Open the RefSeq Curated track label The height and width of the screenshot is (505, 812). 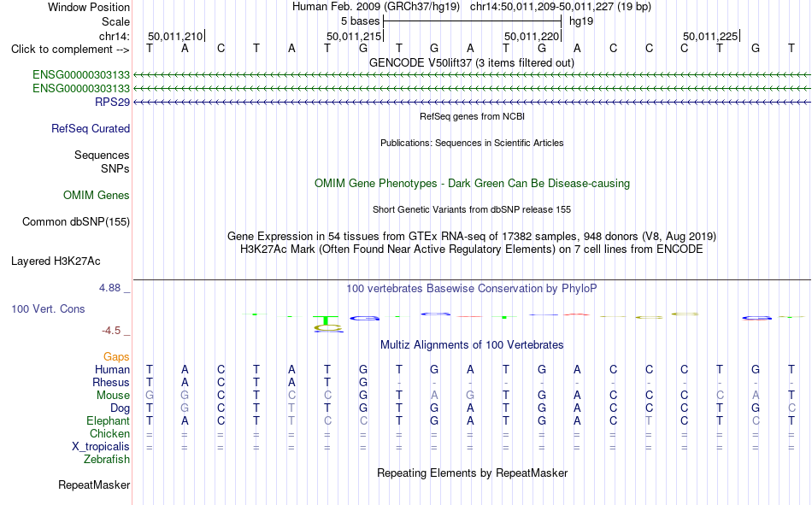click(x=91, y=128)
